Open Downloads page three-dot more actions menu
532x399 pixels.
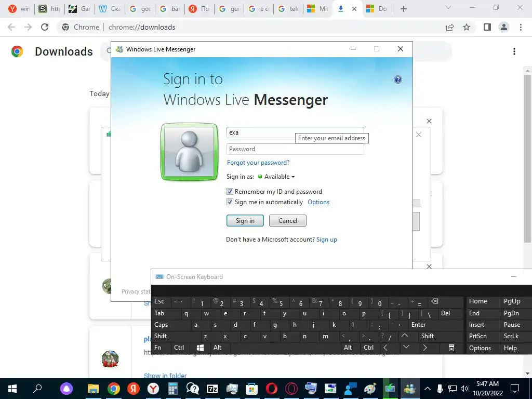(514, 51)
